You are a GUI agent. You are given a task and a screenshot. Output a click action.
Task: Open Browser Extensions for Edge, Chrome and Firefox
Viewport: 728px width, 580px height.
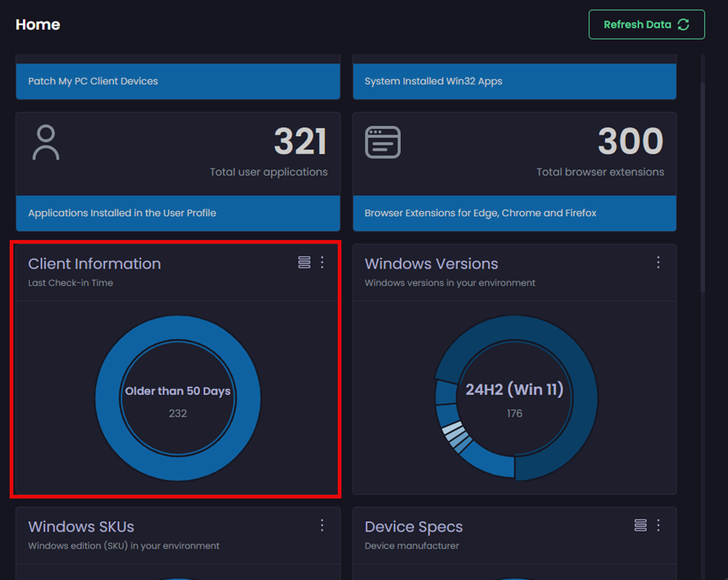tap(514, 213)
